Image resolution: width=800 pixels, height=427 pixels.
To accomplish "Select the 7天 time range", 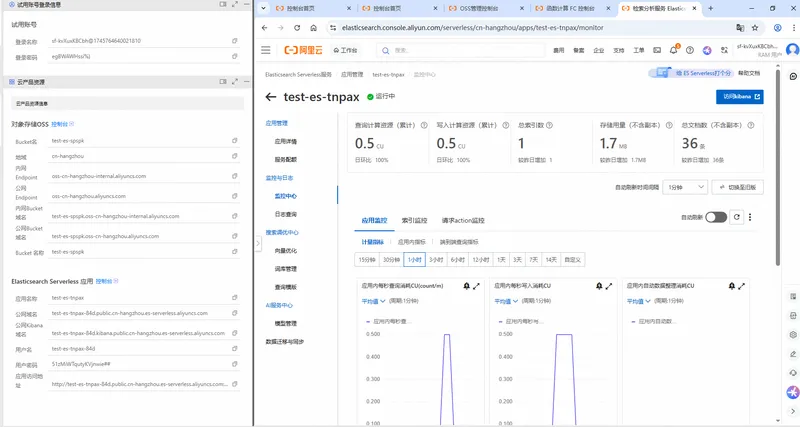I will pyautogui.click(x=534, y=260).
